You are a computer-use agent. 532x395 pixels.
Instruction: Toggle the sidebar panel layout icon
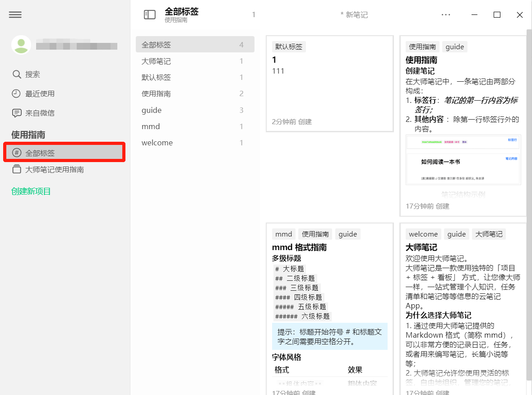coord(150,14)
